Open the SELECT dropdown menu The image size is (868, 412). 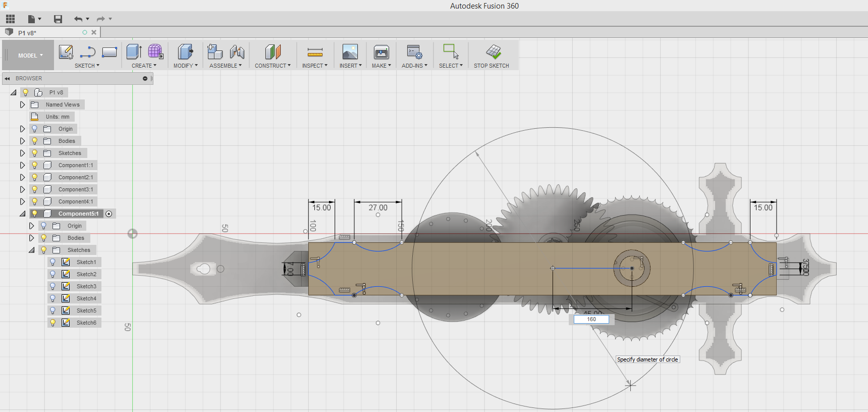click(x=451, y=66)
